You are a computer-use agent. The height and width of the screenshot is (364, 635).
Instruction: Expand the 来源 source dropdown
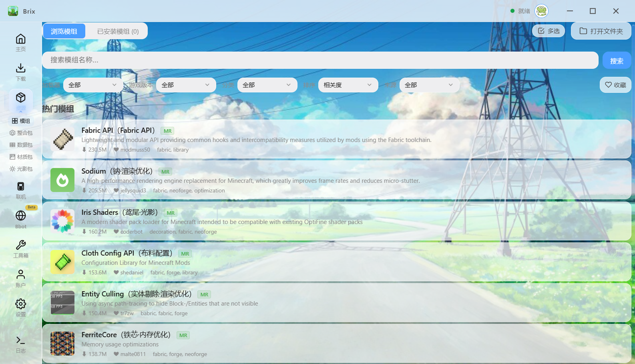429,85
